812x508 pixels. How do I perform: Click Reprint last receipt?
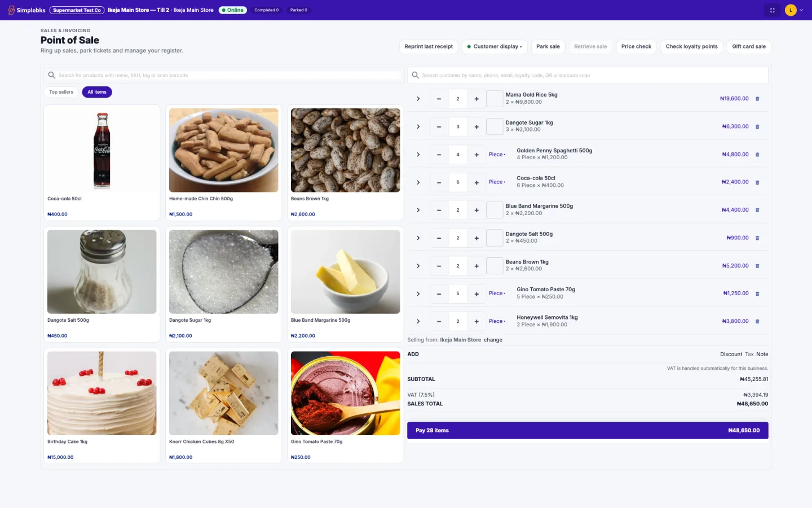[x=429, y=47]
